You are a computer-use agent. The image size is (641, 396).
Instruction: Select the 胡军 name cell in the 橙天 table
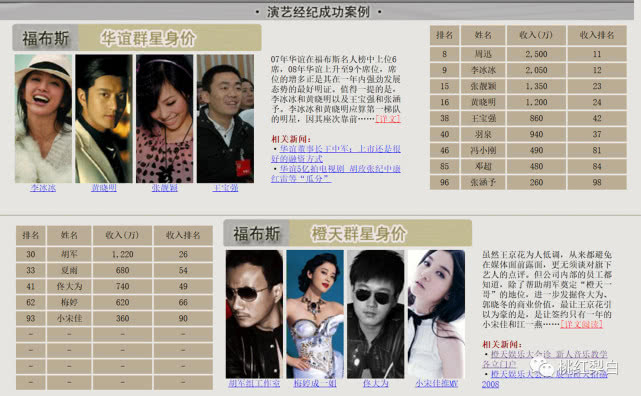69,254
